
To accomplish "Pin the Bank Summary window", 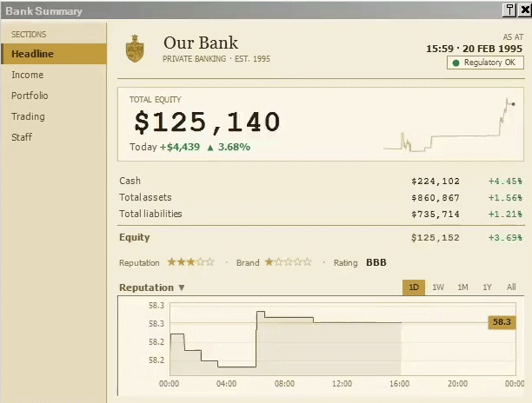I will (x=509, y=10).
